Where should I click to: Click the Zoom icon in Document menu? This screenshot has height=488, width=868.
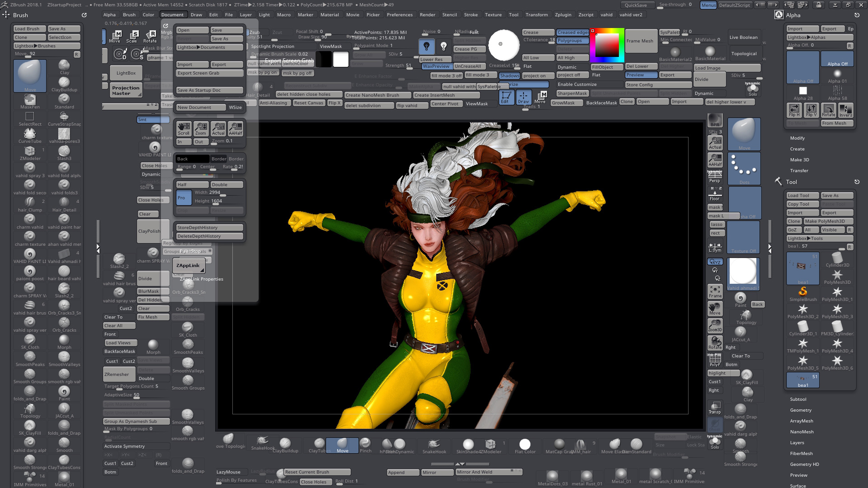pos(201,129)
